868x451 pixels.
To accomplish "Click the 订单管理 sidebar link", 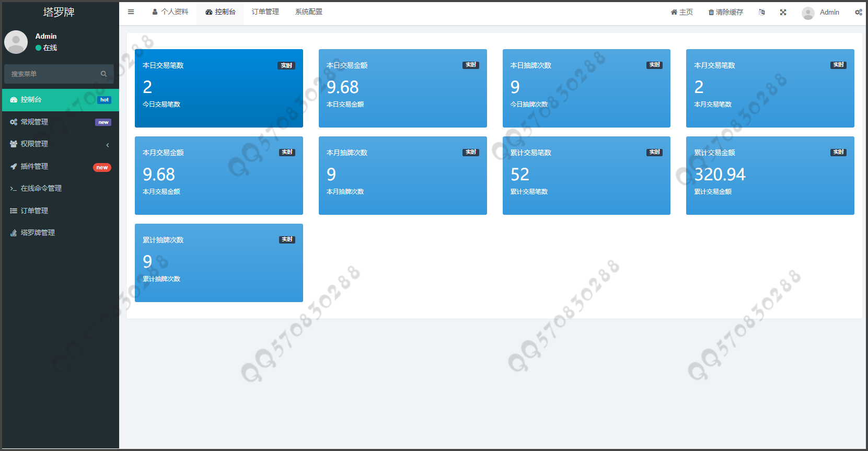I will click(34, 211).
